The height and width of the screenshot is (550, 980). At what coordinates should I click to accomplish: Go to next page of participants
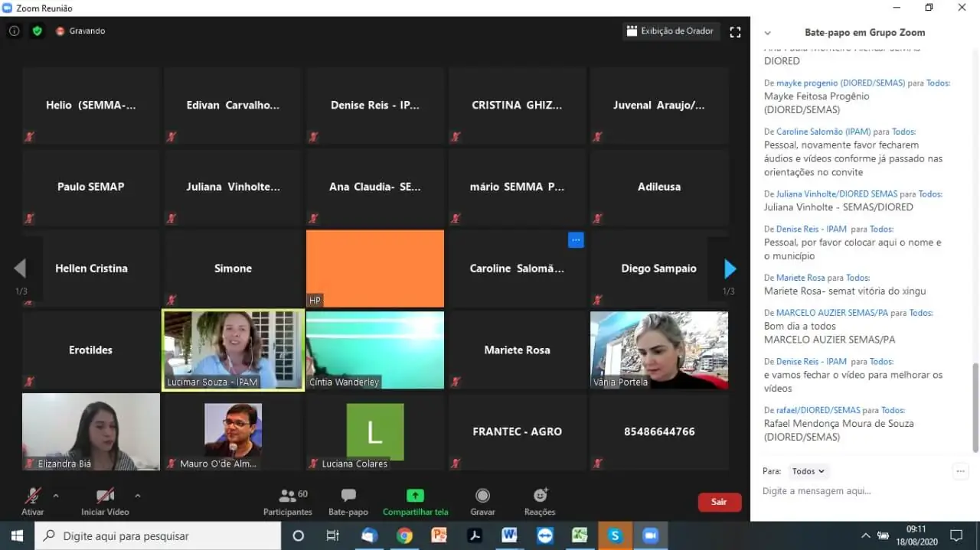point(730,268)
